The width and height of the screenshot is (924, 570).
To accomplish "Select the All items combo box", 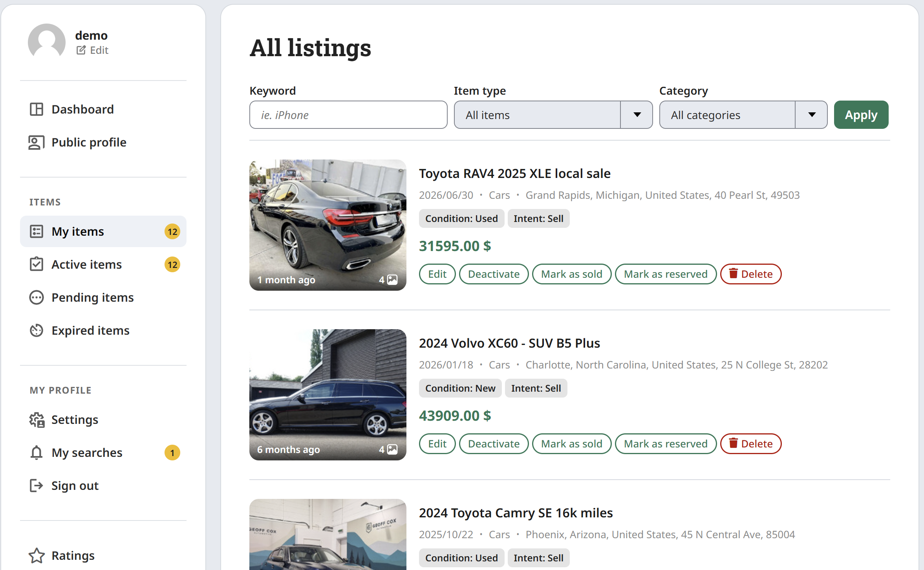I will (553, 115).
